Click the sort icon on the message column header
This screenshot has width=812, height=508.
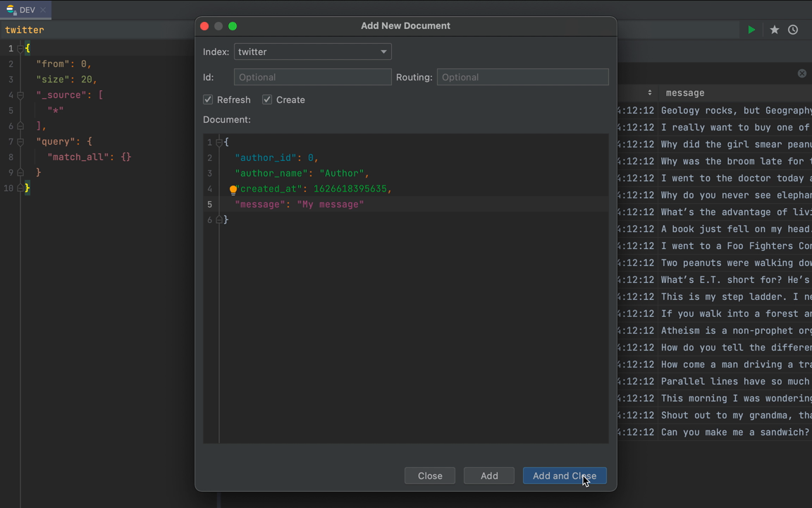click(650, 92)
